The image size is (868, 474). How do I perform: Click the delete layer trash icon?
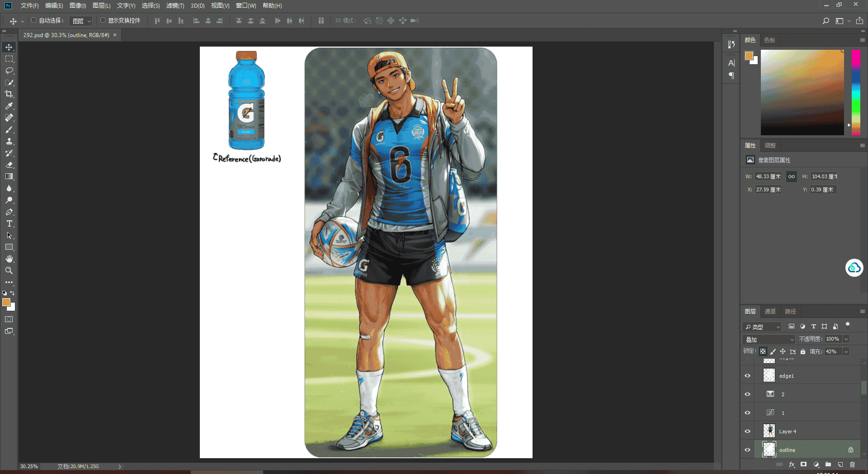(x=852, y=465)
